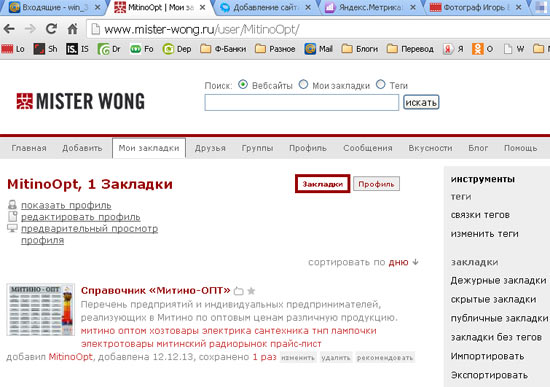Click the page icon next to редактировать профиль
This screenshot has height=387, width=550.
12,216
